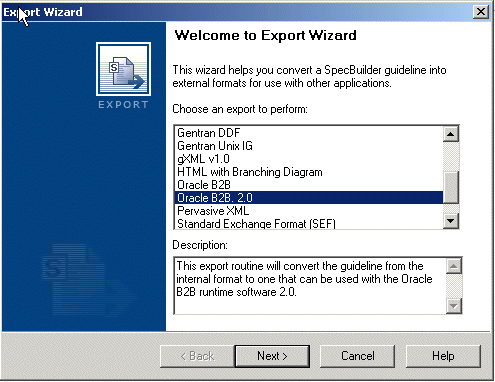Select Pervasive XML export option
This screenshot has width=495, height=382.
coord(309,211)
